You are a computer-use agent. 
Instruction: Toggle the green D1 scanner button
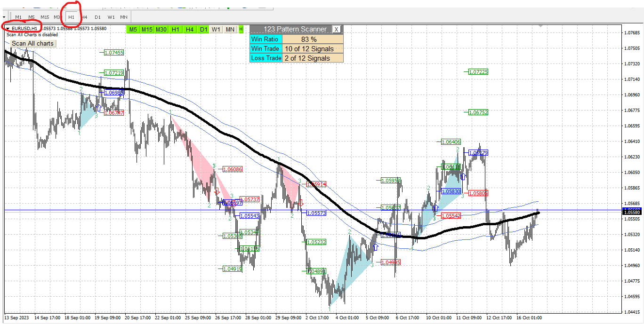203,29
